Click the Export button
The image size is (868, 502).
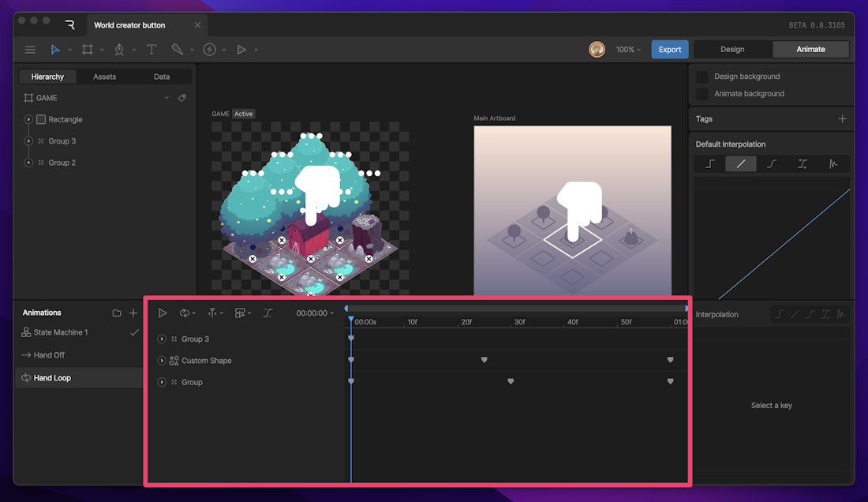669,48
